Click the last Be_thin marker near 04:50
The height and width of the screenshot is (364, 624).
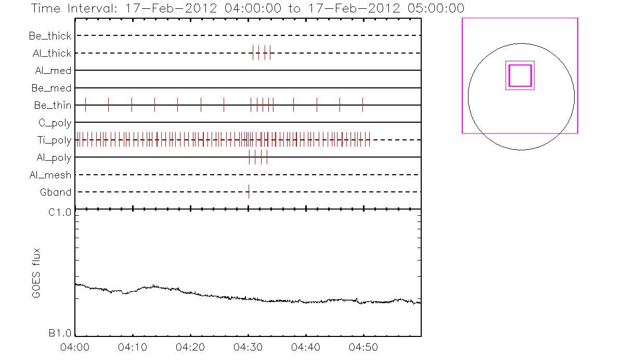pyautogui.click(x=362, y=105)
